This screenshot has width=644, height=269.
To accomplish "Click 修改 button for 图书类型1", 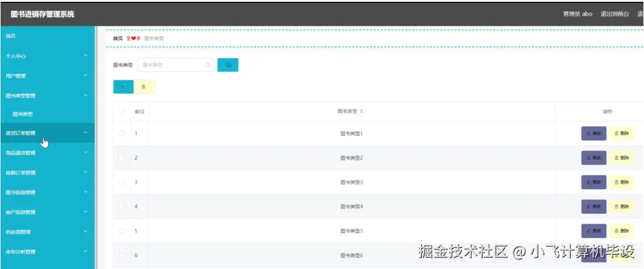I will (594, 133).
